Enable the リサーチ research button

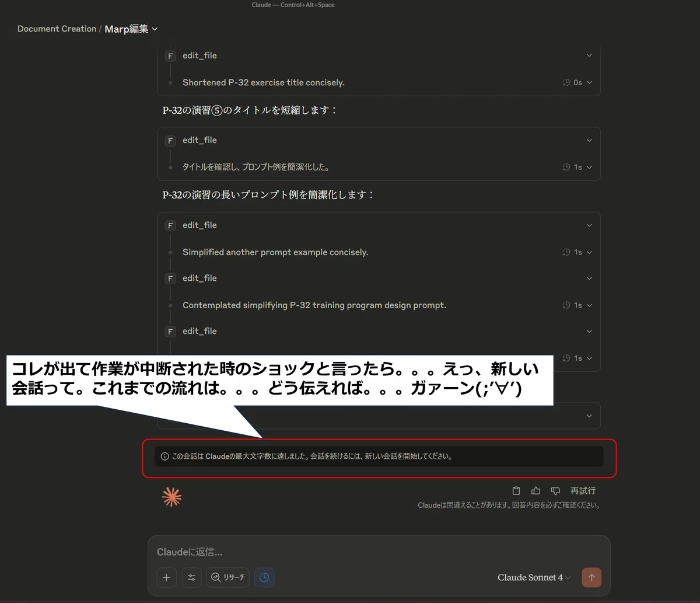click(228, 577)
